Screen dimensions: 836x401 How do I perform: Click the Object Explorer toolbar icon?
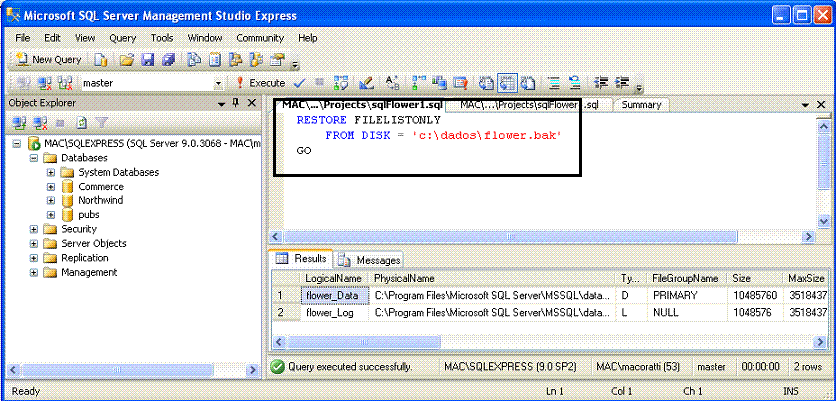[x=236, y=60]
